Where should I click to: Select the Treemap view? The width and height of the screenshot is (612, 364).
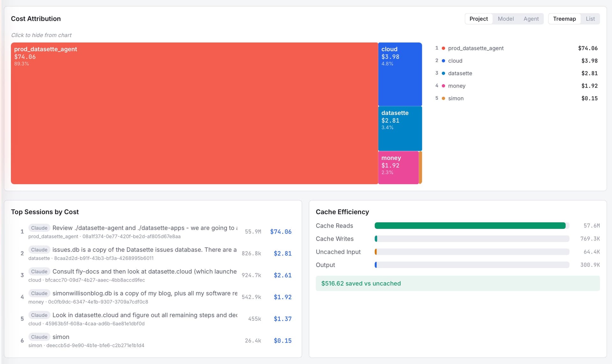564,19
